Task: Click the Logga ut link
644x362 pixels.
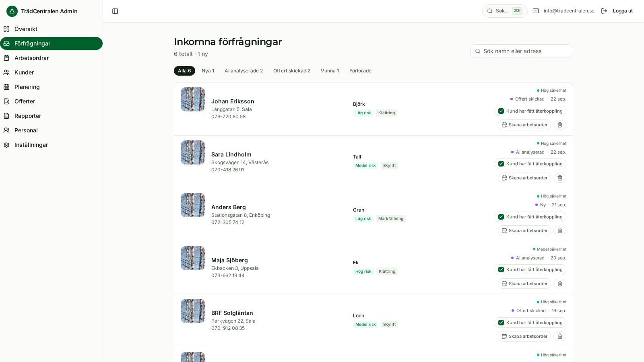Action: 623,11
